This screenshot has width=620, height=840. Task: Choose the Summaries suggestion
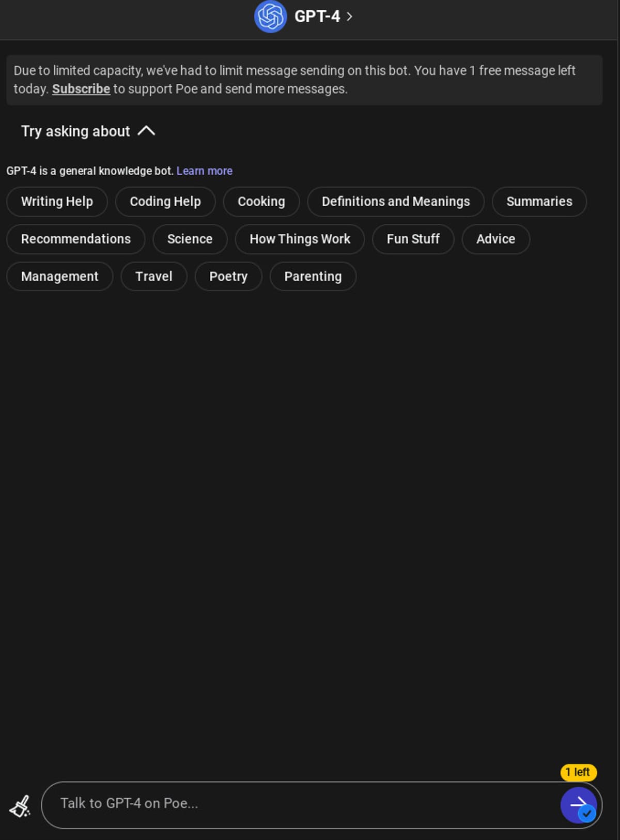click(539, 202)
